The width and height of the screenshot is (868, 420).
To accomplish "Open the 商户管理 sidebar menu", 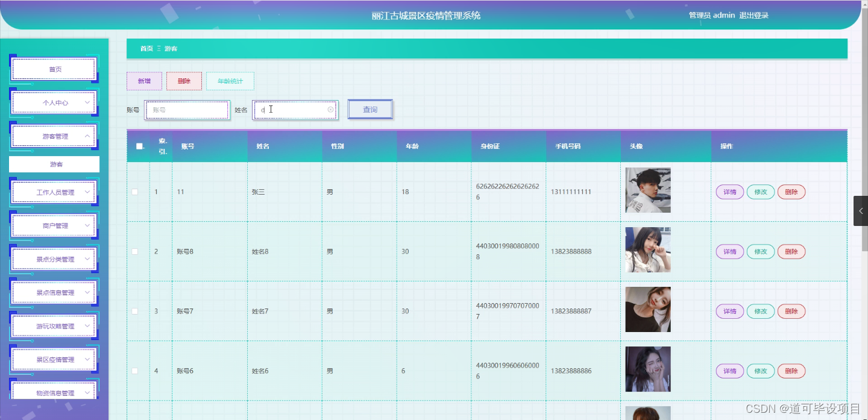I will pos(54,226).
